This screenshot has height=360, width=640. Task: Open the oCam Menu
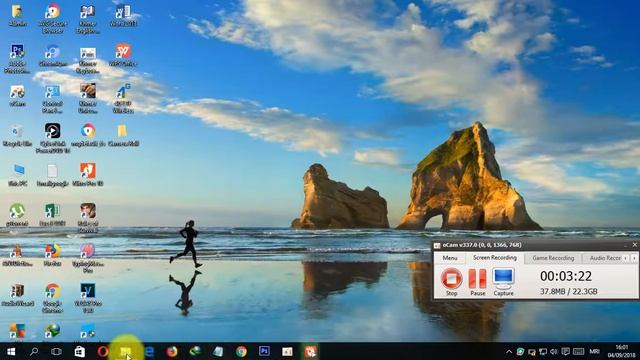pyautogui.click(x=450, y=258)
